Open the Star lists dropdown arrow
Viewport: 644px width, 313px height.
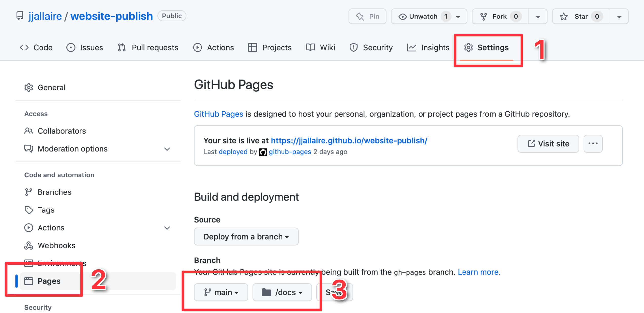619,17
